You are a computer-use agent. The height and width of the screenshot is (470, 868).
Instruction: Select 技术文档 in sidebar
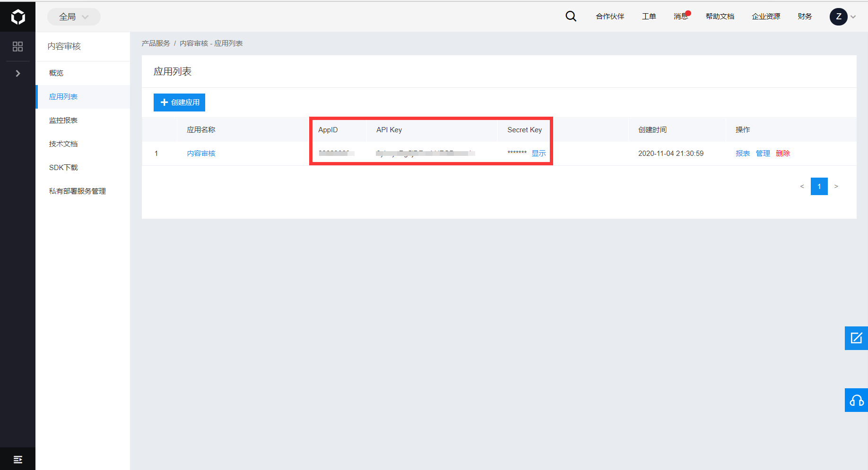click(83, 144)
